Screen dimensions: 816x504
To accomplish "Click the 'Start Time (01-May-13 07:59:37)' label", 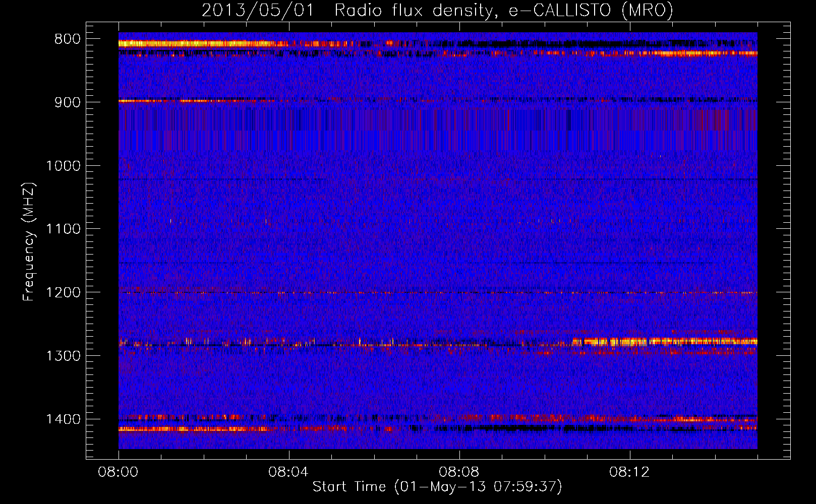I will [x=437, y=487].
